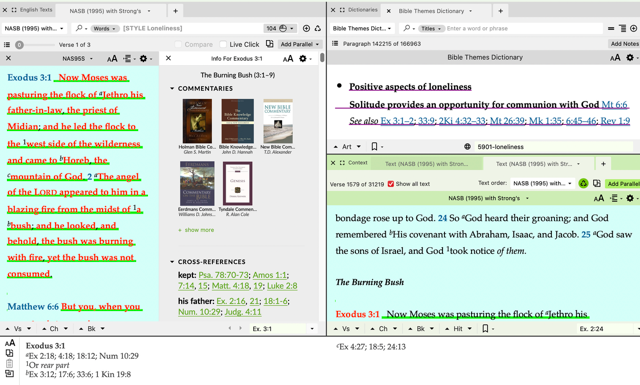Click the Ex. 3:1 go-to box
640x385 pixels.
[278, 329]
